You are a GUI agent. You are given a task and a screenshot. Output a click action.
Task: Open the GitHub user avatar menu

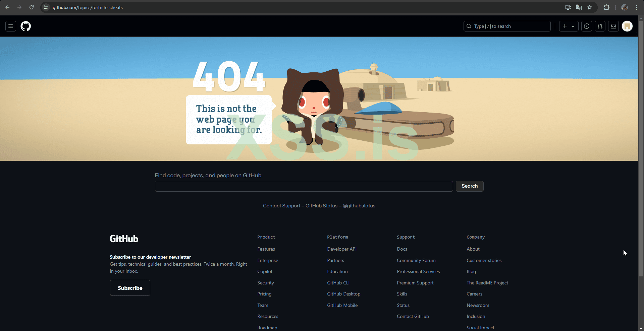[627, 26]
